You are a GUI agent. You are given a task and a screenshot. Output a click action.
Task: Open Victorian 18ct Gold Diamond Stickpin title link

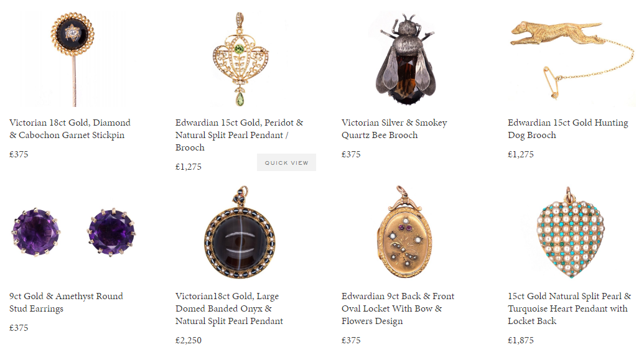(70, 129)
